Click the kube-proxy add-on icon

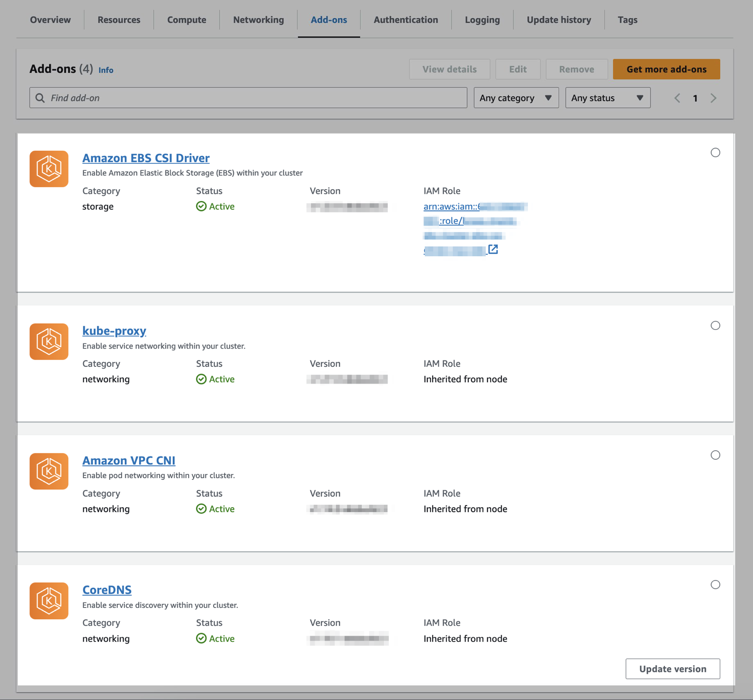(49, 342)
